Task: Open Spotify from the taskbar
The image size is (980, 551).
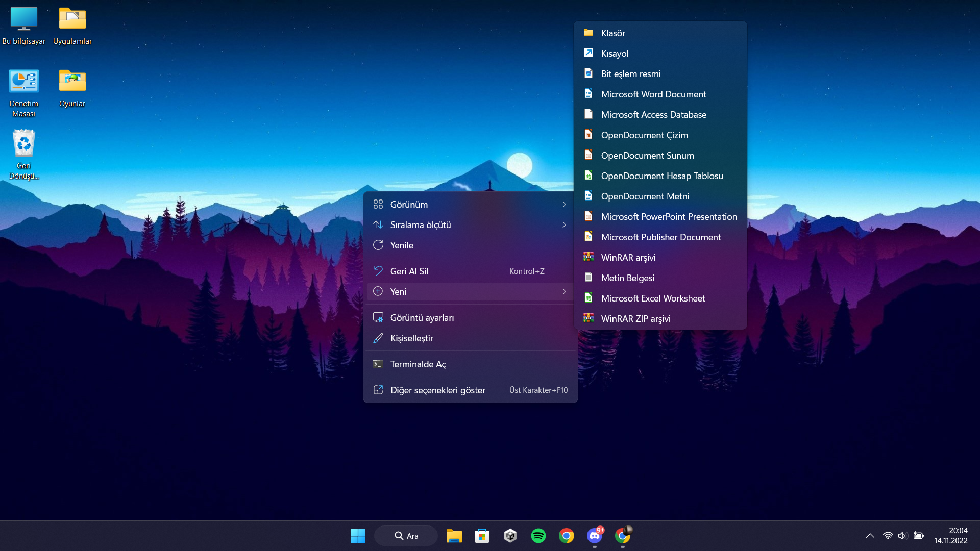Action: tap(538, 536)
